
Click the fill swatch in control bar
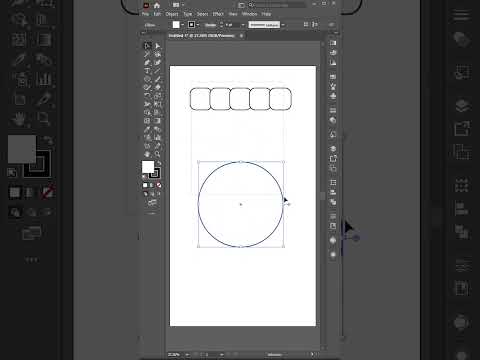point(176,25)
